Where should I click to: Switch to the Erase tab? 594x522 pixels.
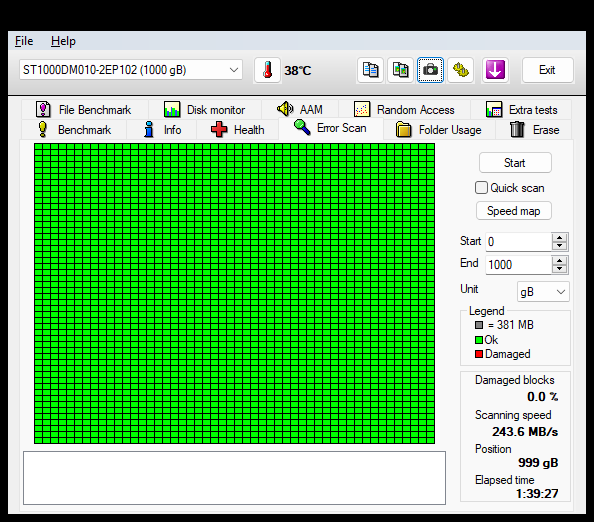click(534, 130)
